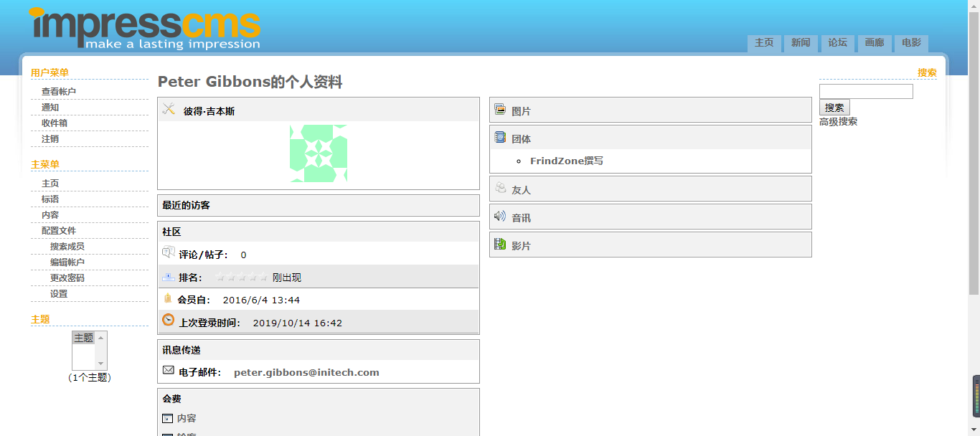The image size is (980, 436).
Task: Click the search text field
Action: [x=866, y=91]
